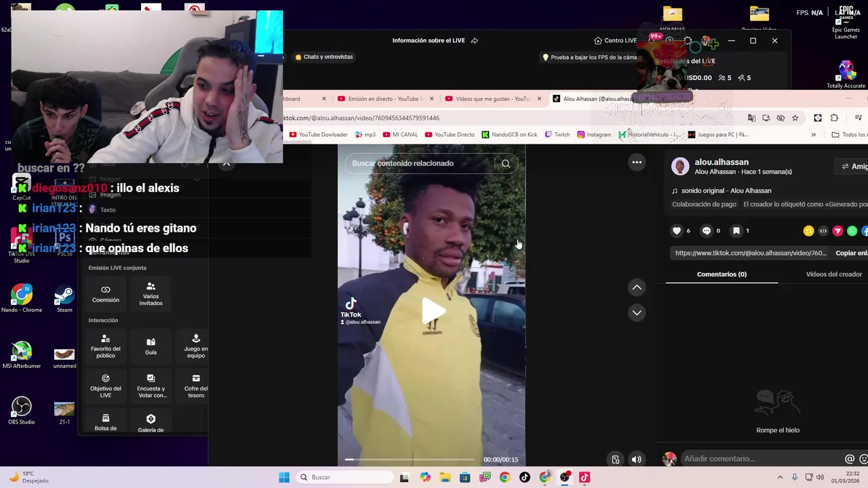
Task: Mute the video with the speaker icon
Action: pos(636,460)
